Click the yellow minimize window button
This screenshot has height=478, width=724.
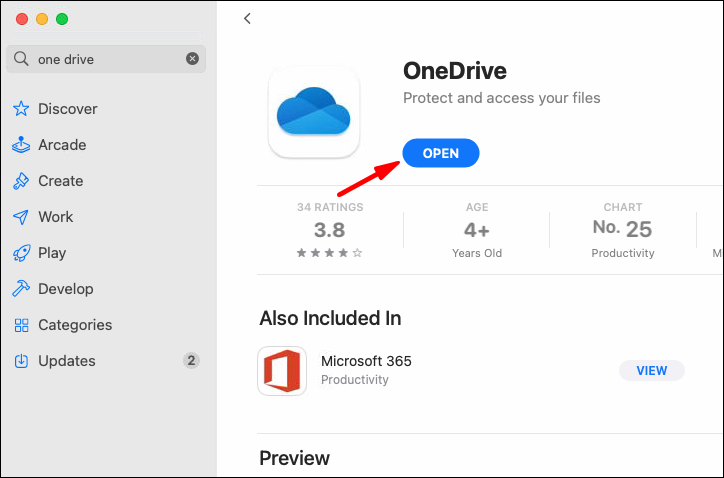pyautogui.click(x=42, y=19)
